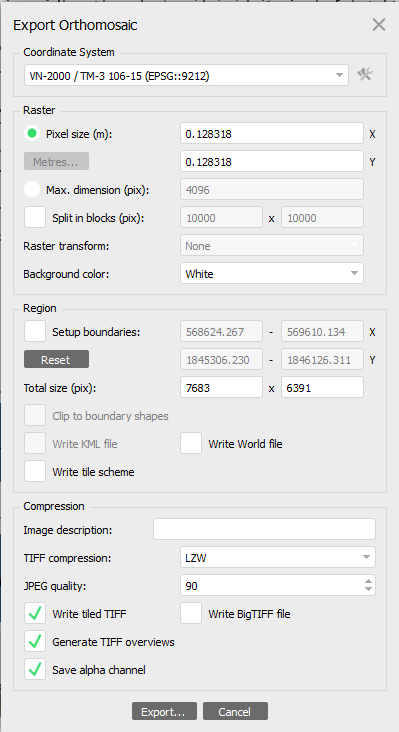
Task: Click the total size width field 7683
Action: 221,387
